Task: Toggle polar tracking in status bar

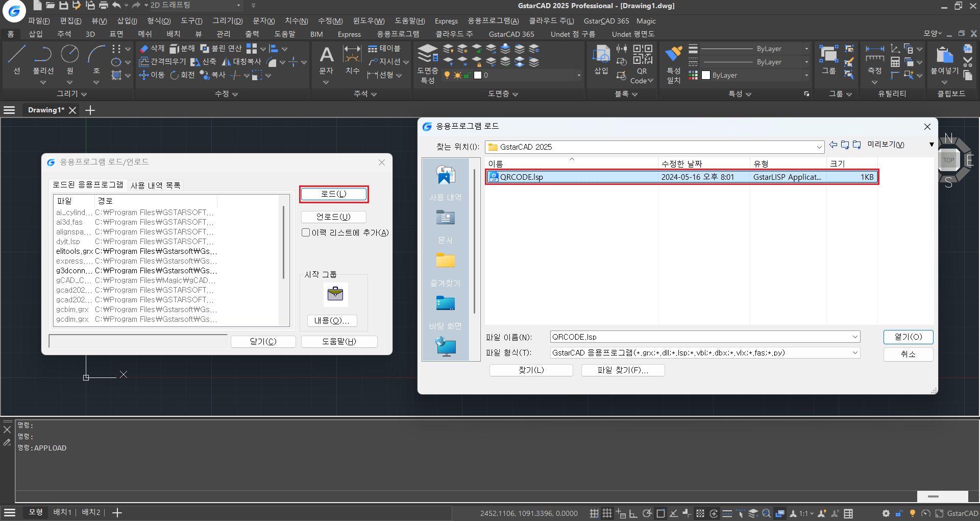Action: point(647,513)
